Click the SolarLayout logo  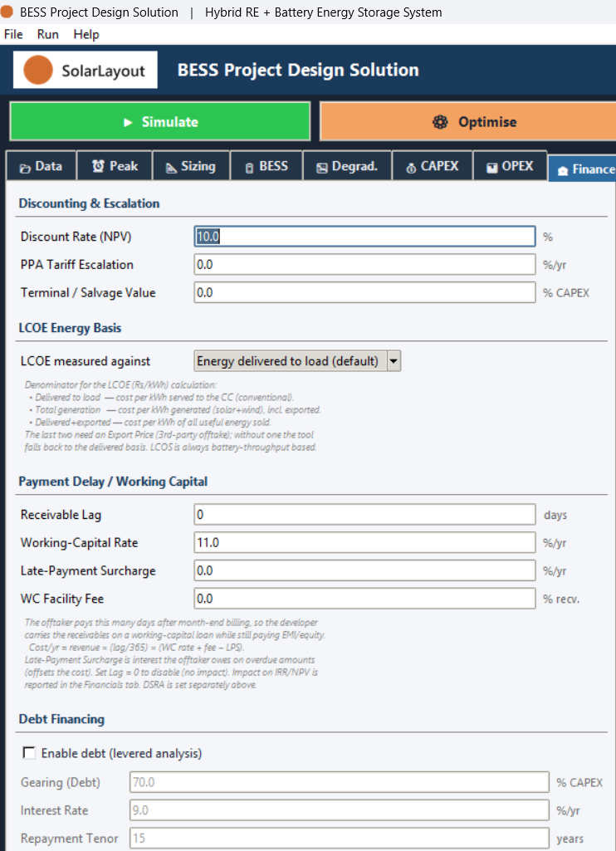point(86,70)
